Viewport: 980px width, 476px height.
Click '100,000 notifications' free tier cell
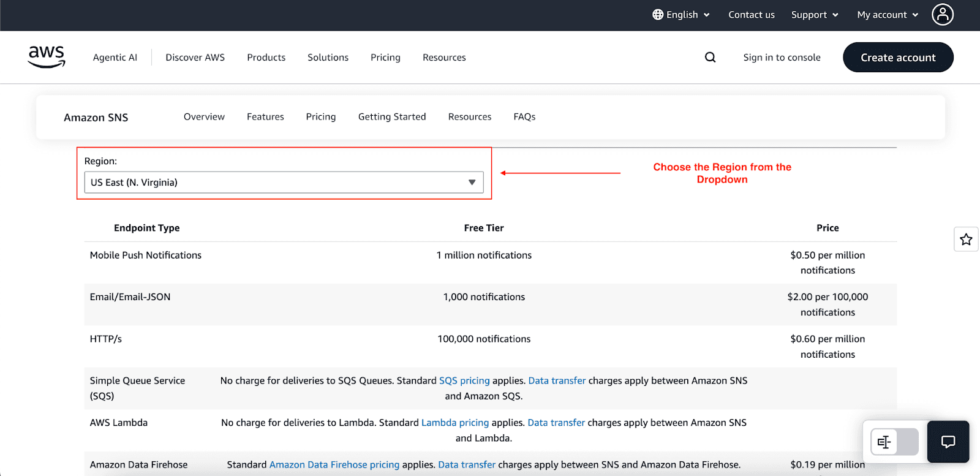click(484, 339)
